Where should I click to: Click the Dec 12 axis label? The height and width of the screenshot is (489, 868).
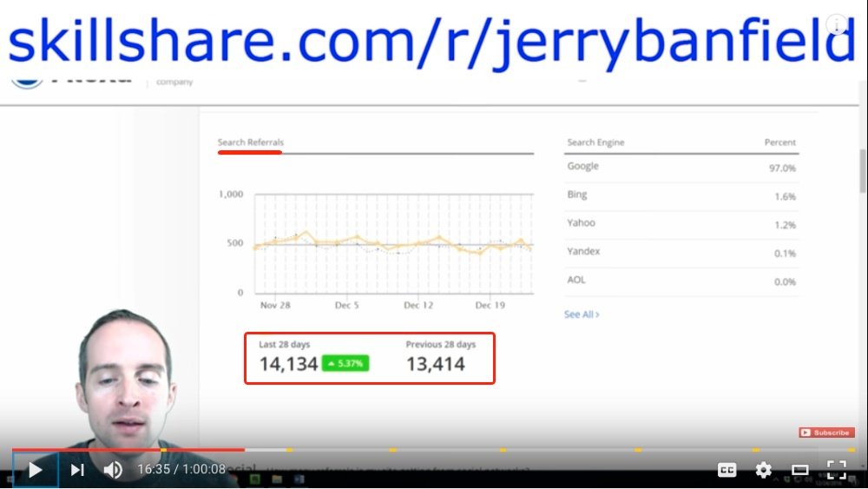click(418, 305)
